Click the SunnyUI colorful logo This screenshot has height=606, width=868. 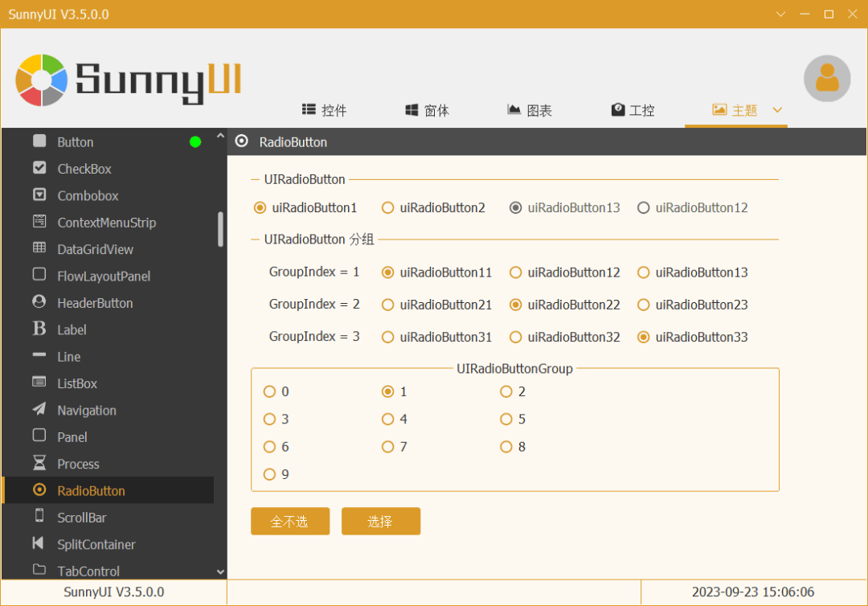tap(41, 80)
